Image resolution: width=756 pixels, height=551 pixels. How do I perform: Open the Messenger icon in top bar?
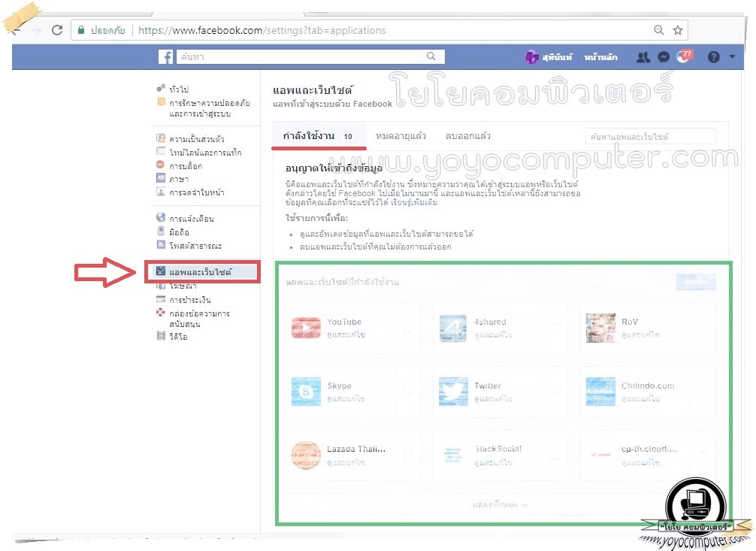(x=664, y=57)
